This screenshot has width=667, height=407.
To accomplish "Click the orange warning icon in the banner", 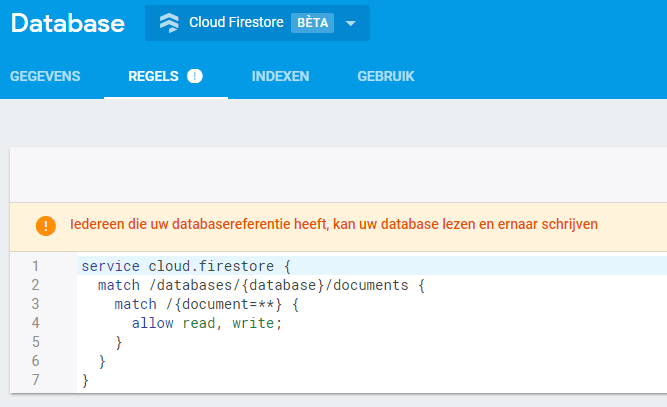I will click(46, 225).
